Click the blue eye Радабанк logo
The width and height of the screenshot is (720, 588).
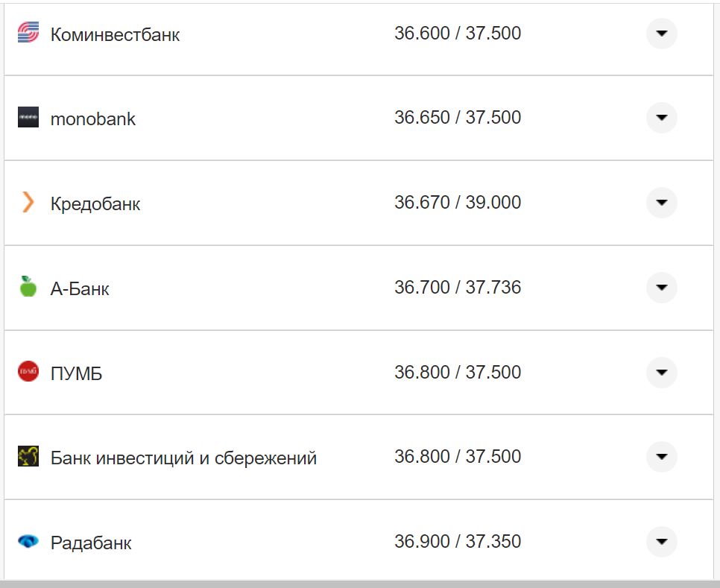click(x=28, y=543)
